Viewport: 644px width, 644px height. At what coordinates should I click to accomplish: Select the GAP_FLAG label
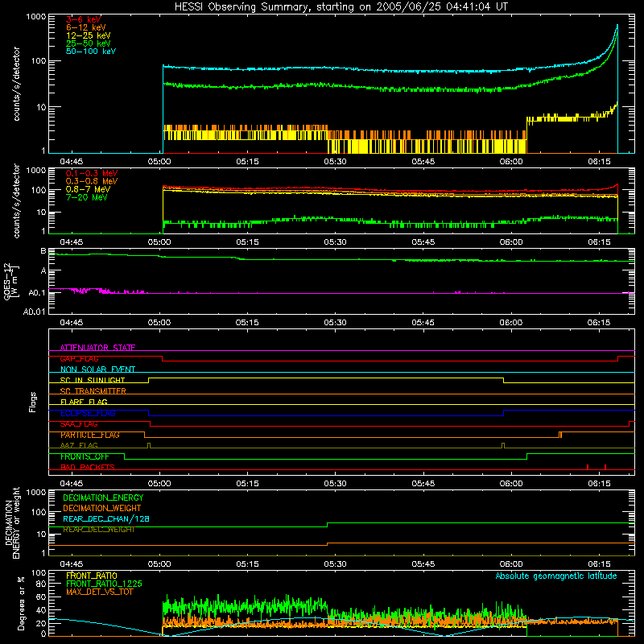[x=79, y=358]
